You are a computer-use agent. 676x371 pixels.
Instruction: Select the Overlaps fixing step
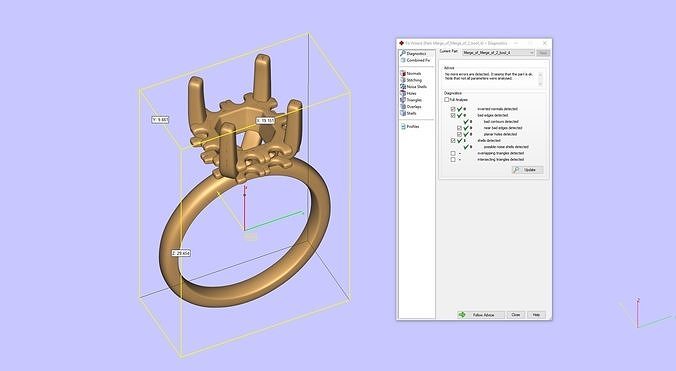tap(411, 106)
